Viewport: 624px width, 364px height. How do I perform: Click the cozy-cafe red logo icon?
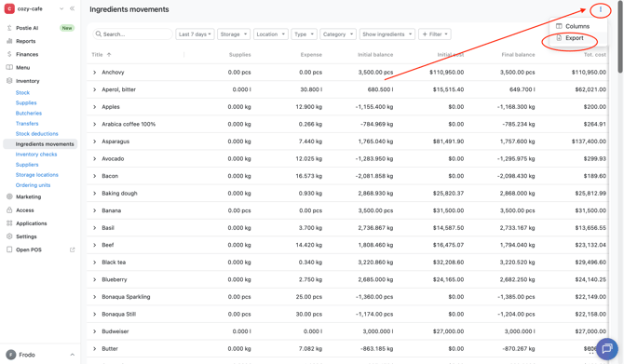click(9, 8)
